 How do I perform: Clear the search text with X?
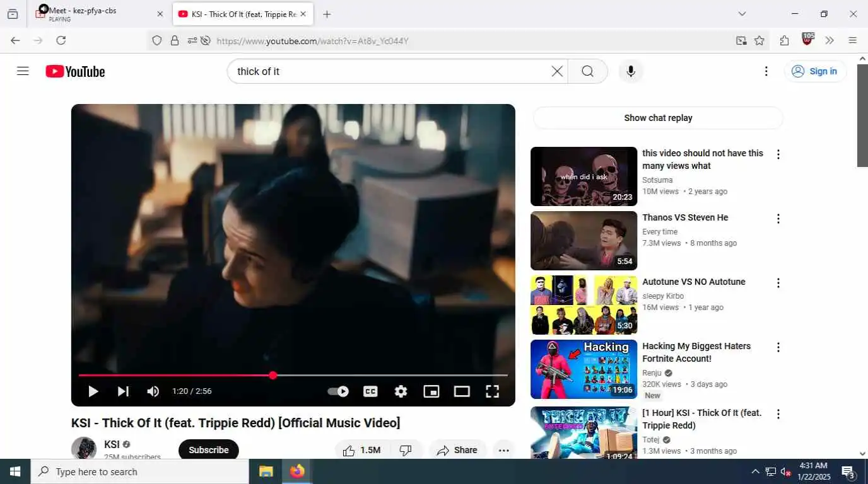[557, 71]
